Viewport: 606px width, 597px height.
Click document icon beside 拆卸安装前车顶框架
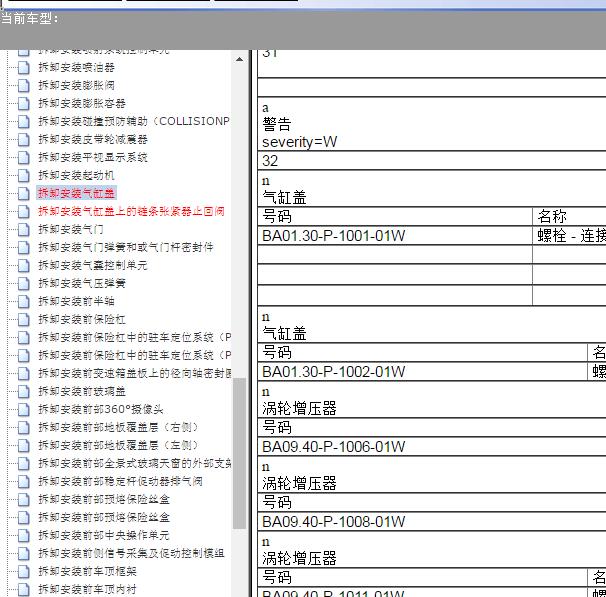click(24, 571)
